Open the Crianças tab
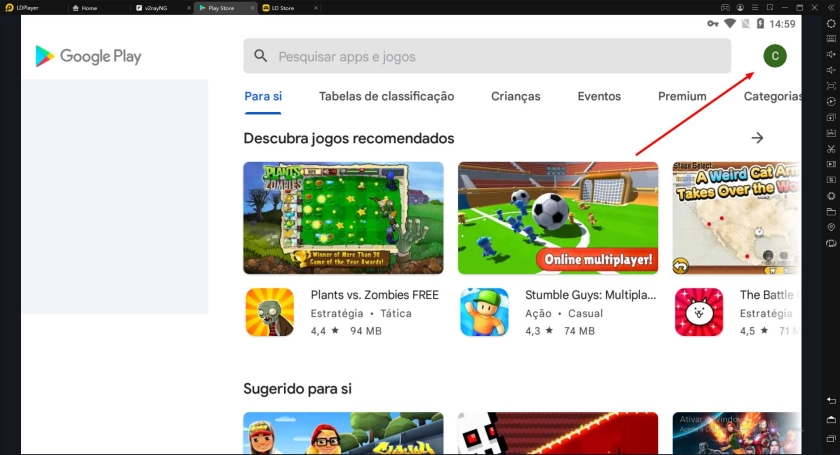The width and height of the screenshot is (840, 455). click(x=515, y=96)
